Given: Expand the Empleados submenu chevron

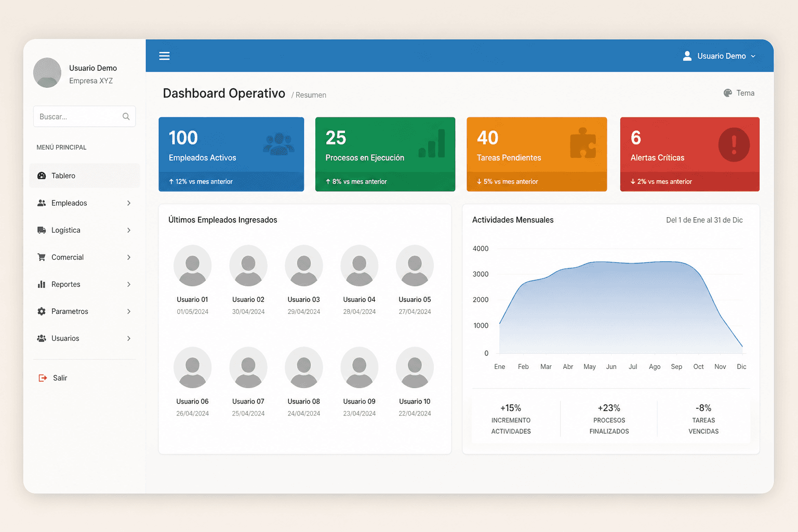Looking at the screenshot, I should click(129, 203).
